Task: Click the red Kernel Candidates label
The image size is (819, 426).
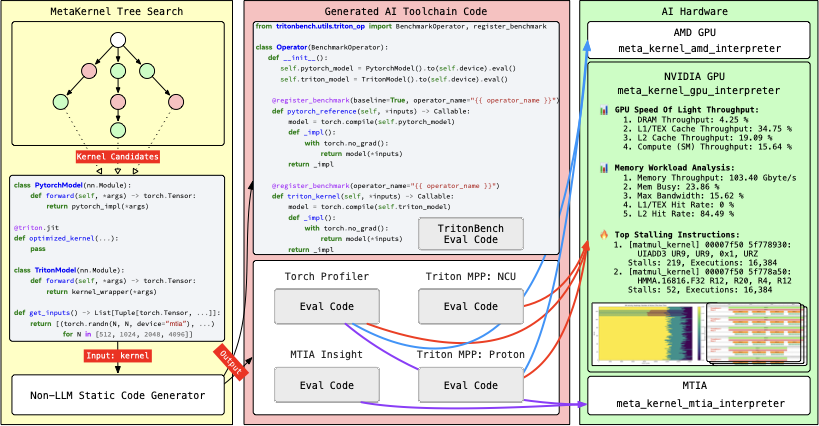Action: point(117,157)
